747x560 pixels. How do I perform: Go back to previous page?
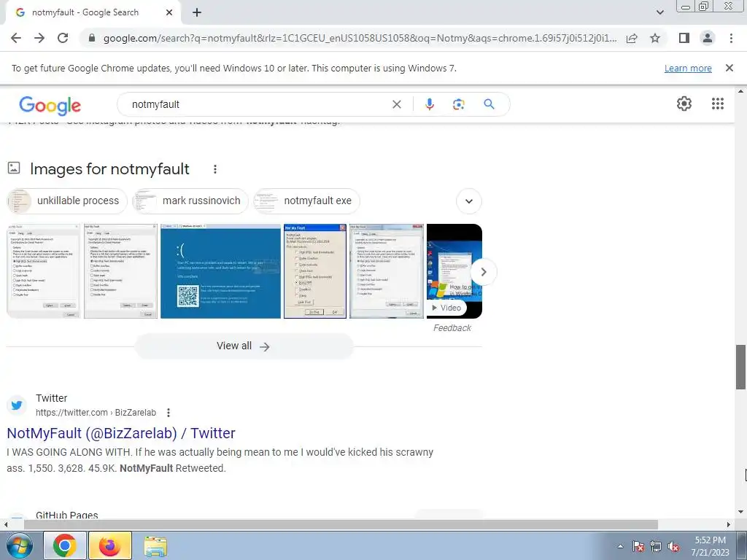point(16,38)
